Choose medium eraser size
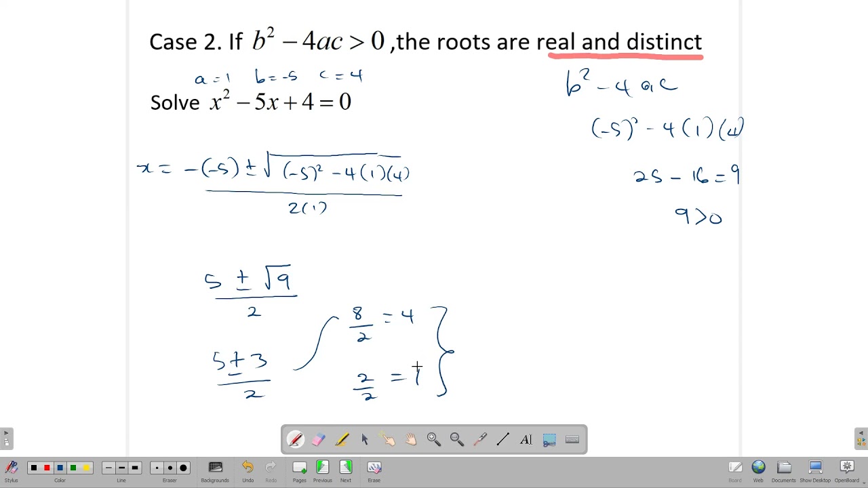This screenshot has width=868, height=488. (x=170, y=468)
